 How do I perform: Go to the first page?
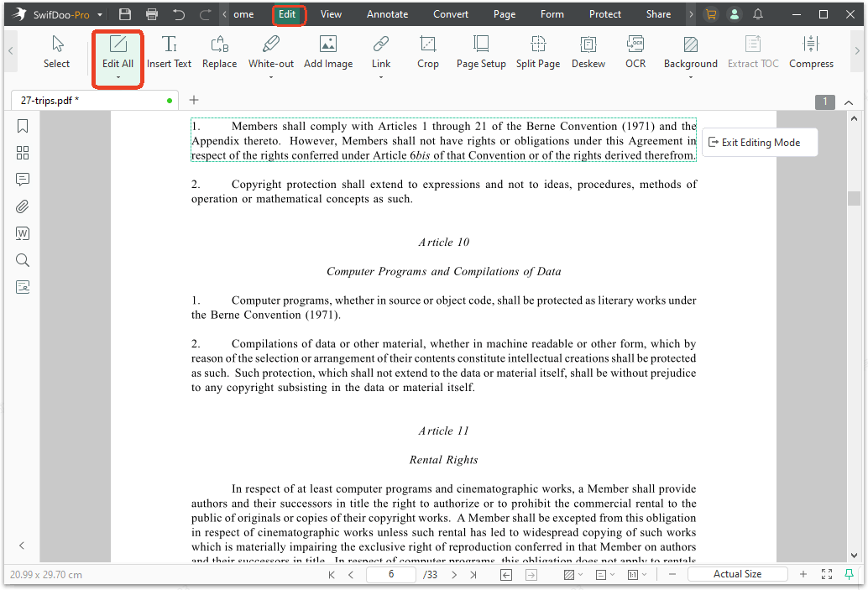coord(332,575)
